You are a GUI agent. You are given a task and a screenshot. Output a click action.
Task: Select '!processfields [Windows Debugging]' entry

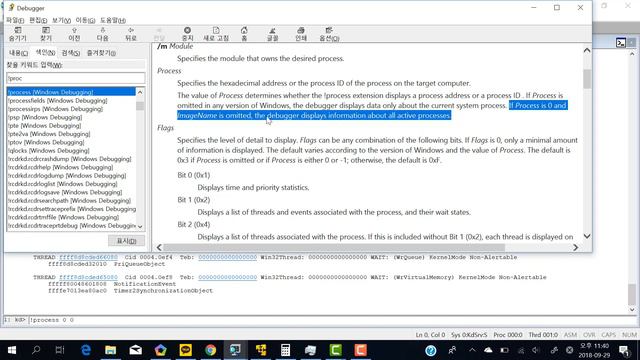point(58,100)
